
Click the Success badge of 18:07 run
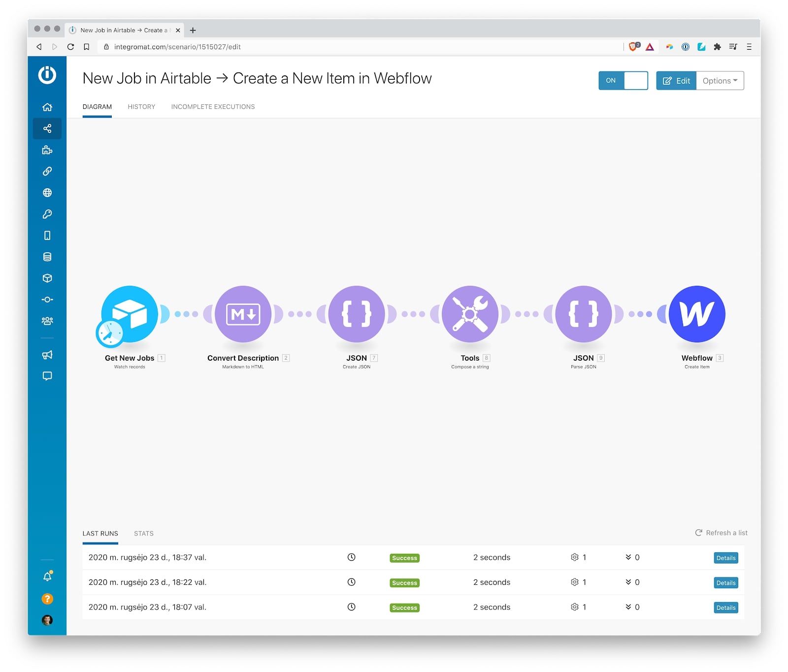click(x=404, y=608)
